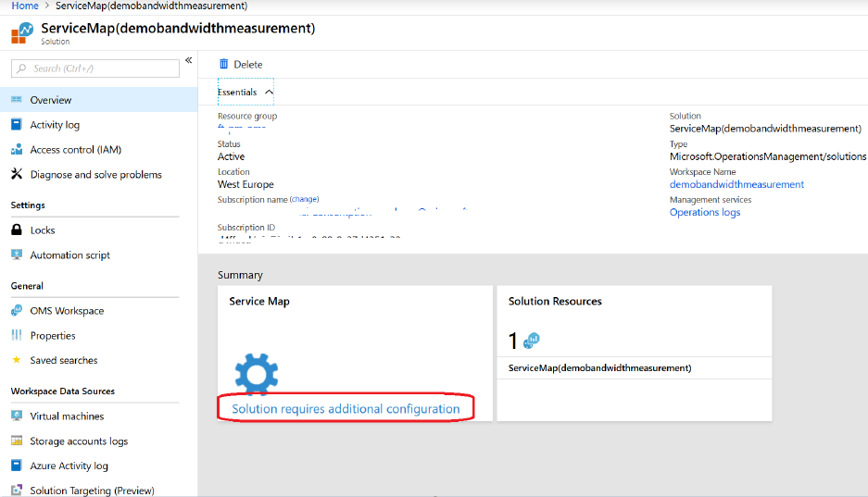Click the Solution Resources tile heading

tap(555, 302)
